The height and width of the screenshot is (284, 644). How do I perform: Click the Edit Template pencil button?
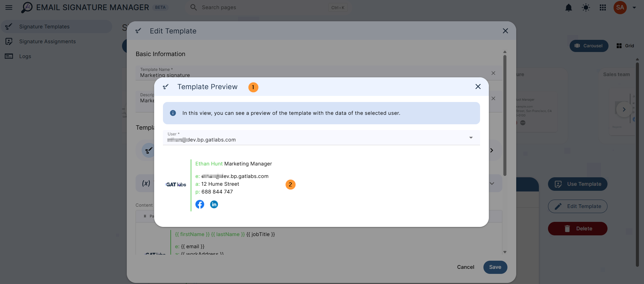(577, 206)
